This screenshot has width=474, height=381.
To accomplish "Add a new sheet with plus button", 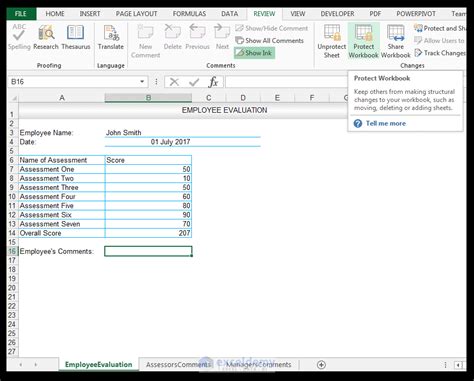I will coord(321,365).
